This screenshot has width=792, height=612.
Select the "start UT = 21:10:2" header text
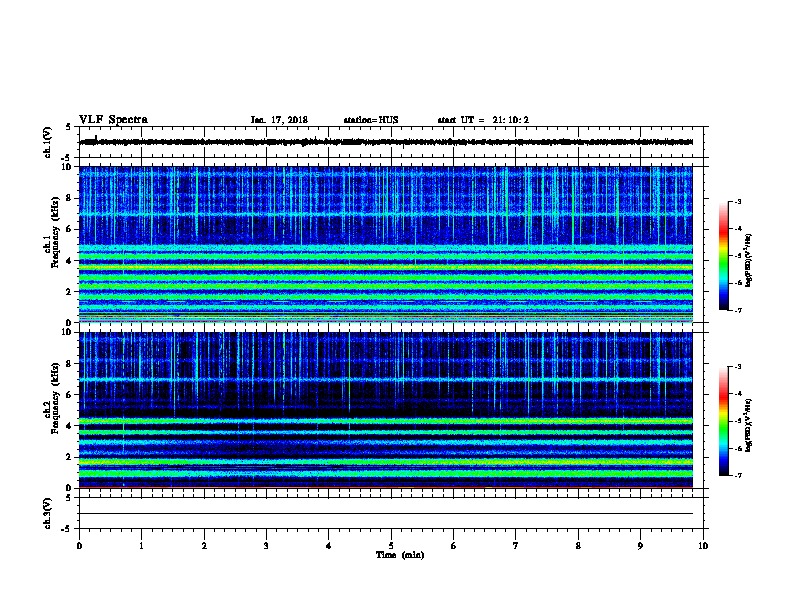[x=483, y=120]
